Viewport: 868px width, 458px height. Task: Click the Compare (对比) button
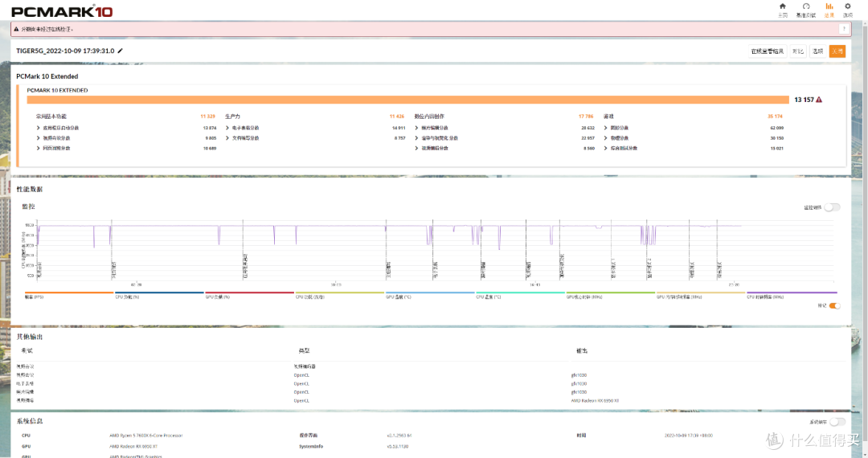point(798,51)
